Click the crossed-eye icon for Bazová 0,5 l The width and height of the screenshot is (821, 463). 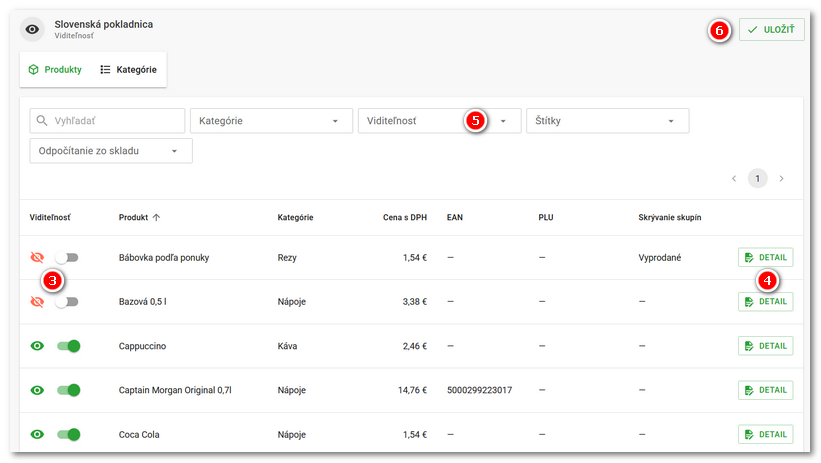tap(37, 302)
